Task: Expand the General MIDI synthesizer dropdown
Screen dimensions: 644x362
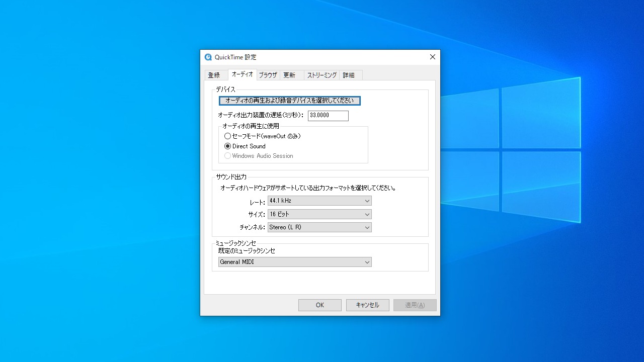Action: tap(295, 262)
